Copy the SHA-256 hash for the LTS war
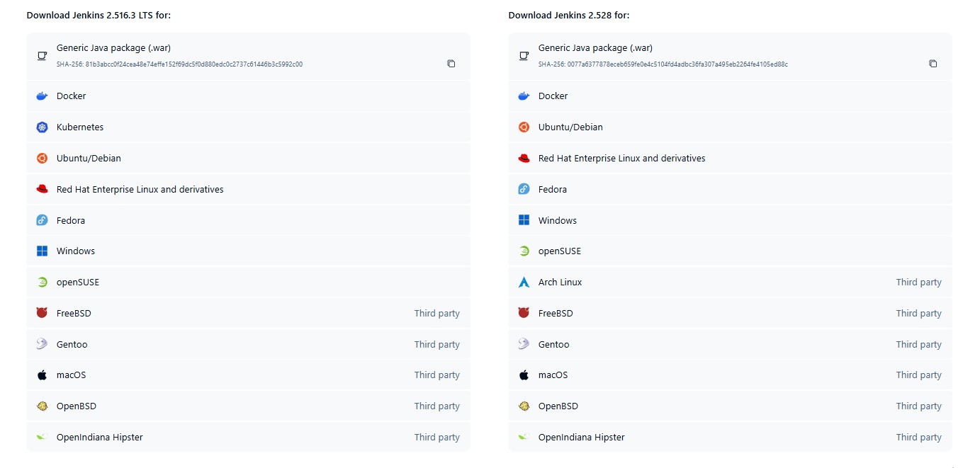The height and width of the screenshot is (468, 980). [x=451, y=64]
